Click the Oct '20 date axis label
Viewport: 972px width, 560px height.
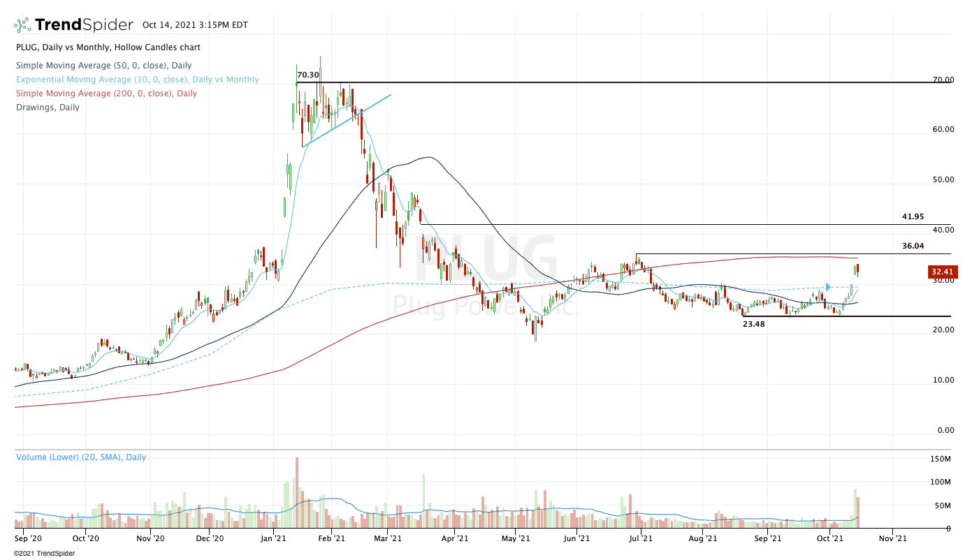[85, 538]
